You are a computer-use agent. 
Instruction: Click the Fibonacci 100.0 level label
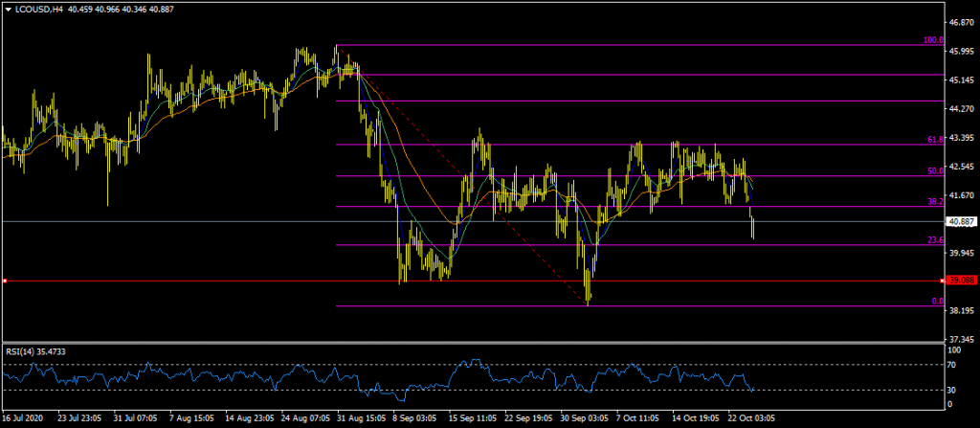(933, 41)
